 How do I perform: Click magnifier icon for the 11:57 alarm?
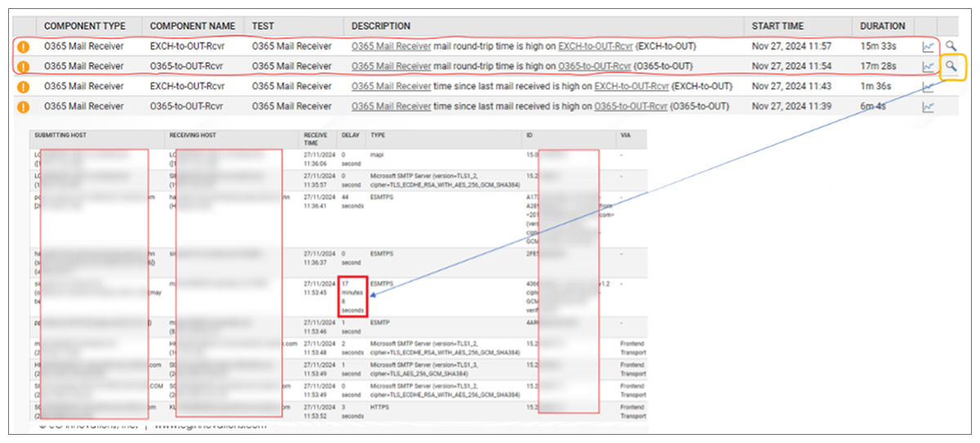pos(951,47)
